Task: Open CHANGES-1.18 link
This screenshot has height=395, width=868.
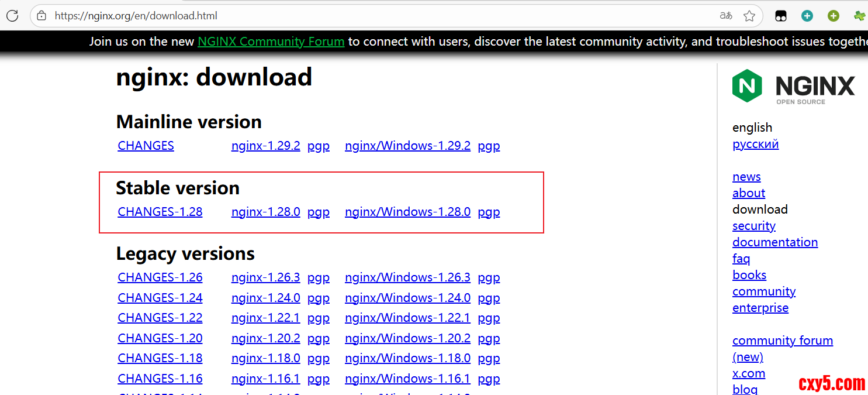Action: [160, 358]
